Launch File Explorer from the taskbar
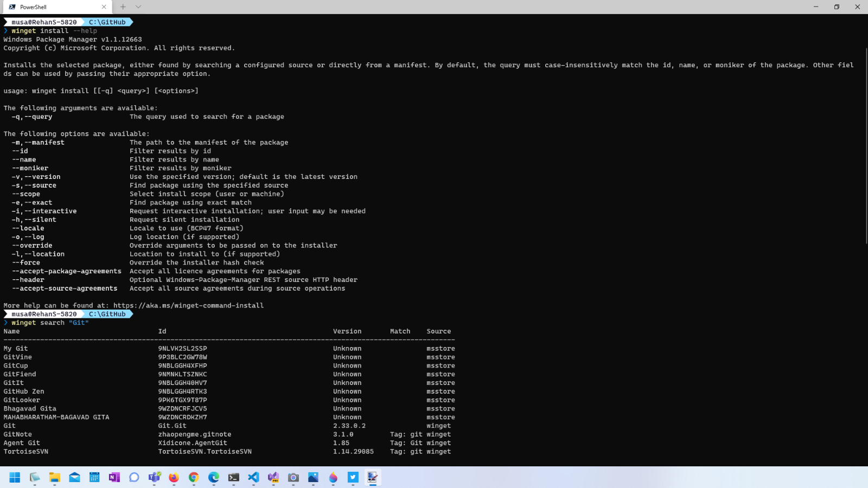 55,477
